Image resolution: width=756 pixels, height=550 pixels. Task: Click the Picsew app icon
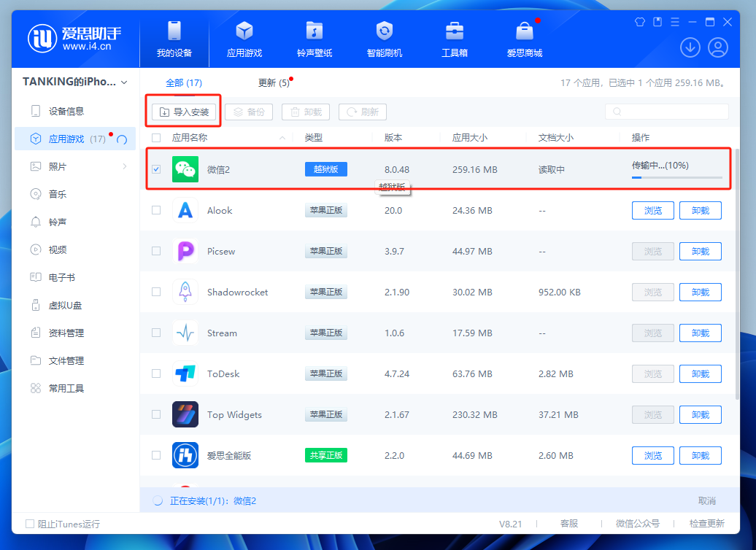pyautogui.click(x=185, y=251)
